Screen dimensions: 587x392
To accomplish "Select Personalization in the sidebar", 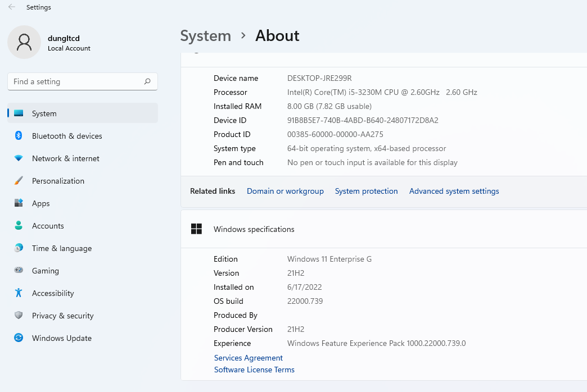I will (83, 181).
